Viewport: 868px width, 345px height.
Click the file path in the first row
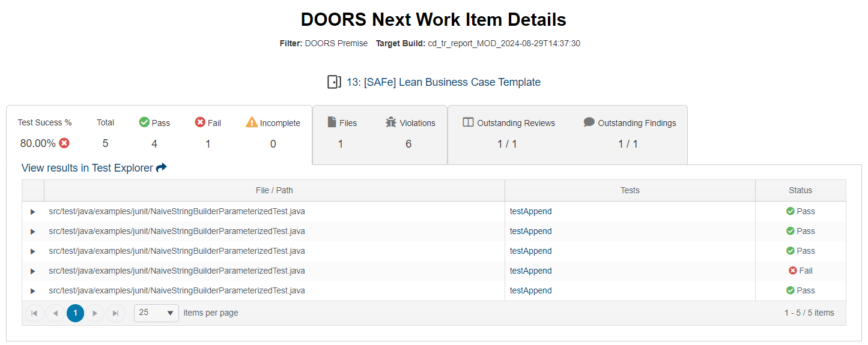[x=177, y=211]
